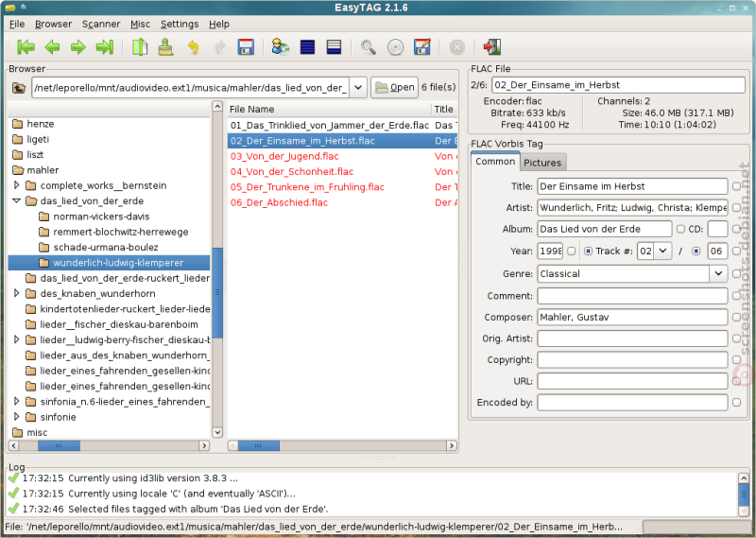Expand the des_knaben_wunderhorn folder
Image resolution: width=756 pixels, height=538 pixels.
pos(16,293)
